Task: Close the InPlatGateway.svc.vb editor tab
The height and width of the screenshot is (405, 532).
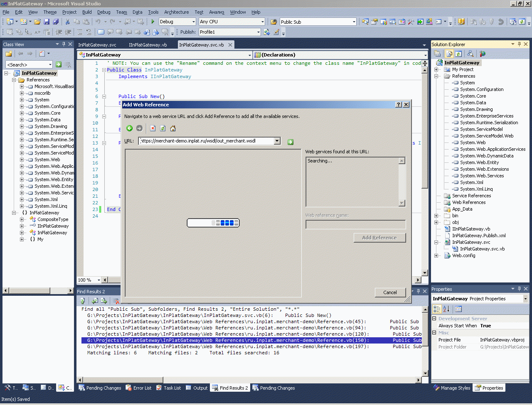Action: coord(229,44)
